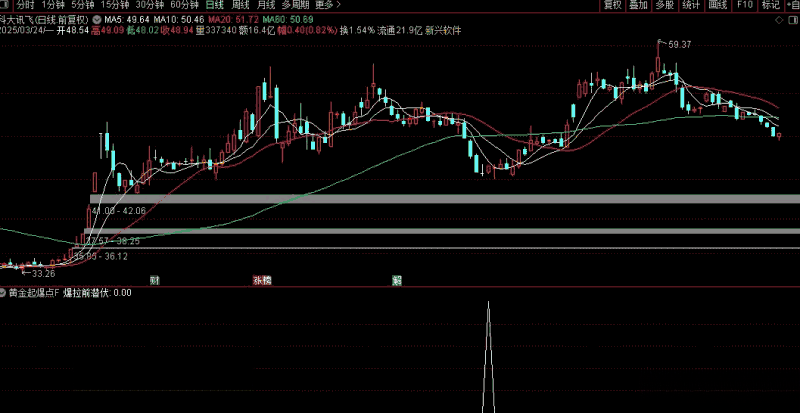Image resolution: width=800 pixels, height=413 pixels.
Task: Click the grey icon beside 涨 marker
Action: (267, 281)
